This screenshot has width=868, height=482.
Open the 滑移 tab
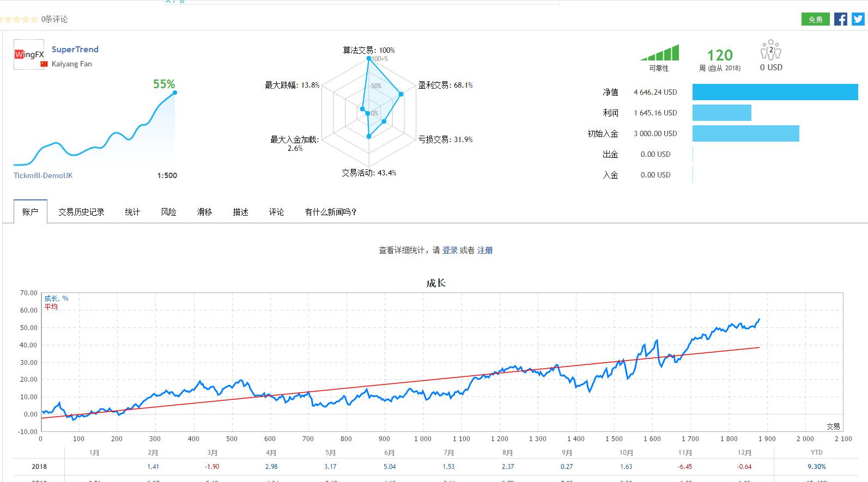point(204,212)
